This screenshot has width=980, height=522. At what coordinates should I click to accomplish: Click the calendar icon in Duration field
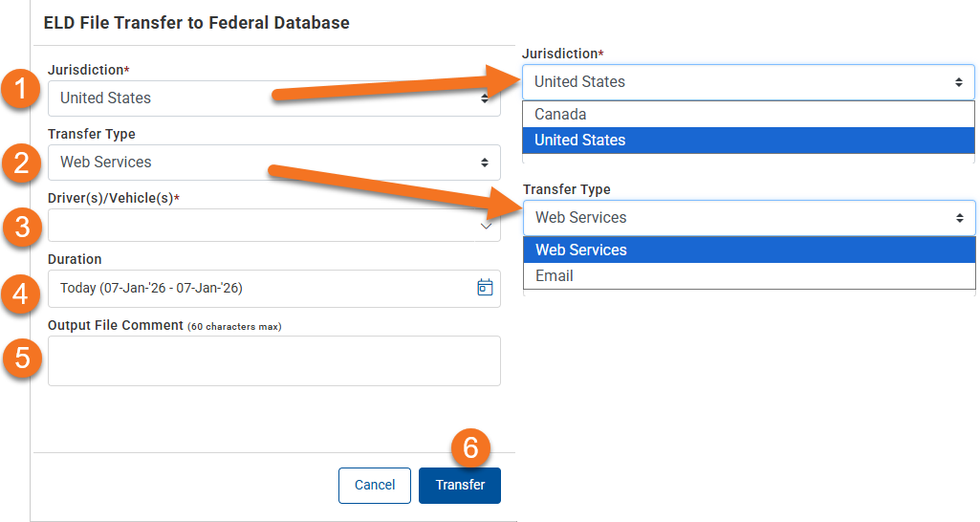coord(485,288)
